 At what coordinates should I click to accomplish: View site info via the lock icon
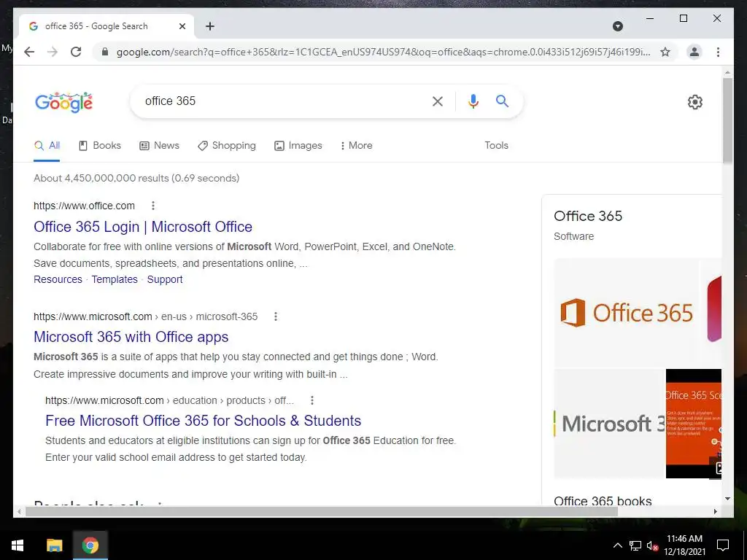point(105,52)
